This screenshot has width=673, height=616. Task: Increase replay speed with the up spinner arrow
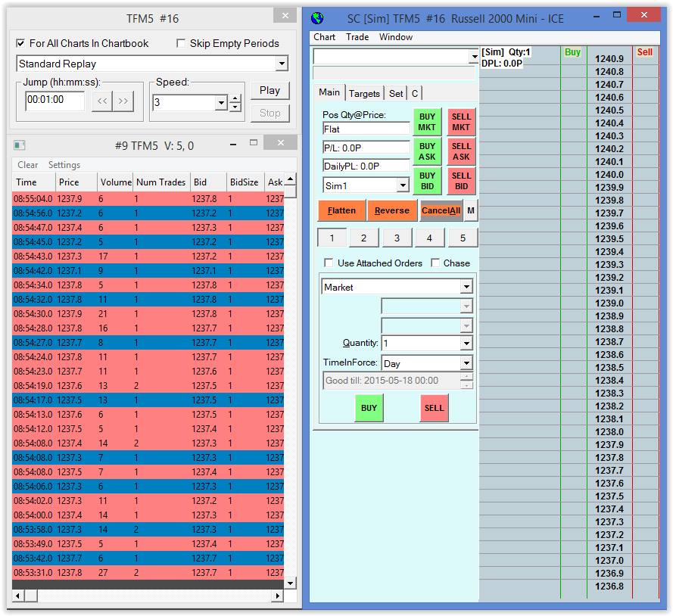235,98
